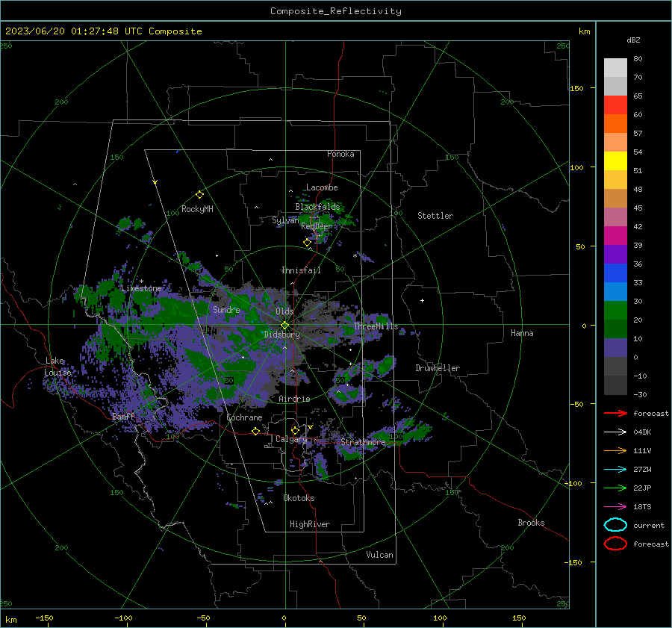
Task: Click the red forecast arrow legend icon
Action: (615, 413)
